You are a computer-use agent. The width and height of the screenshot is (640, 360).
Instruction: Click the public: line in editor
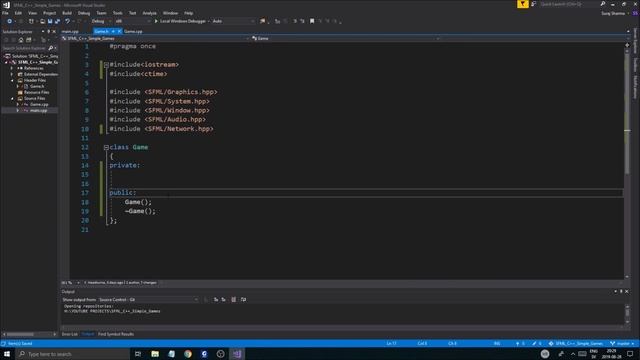pyautogui.click(x=123, y=193)
